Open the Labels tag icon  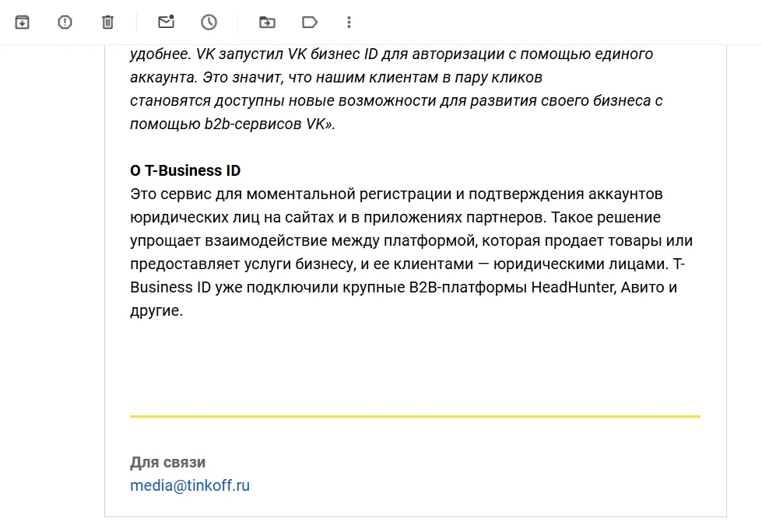coord(310,23)
